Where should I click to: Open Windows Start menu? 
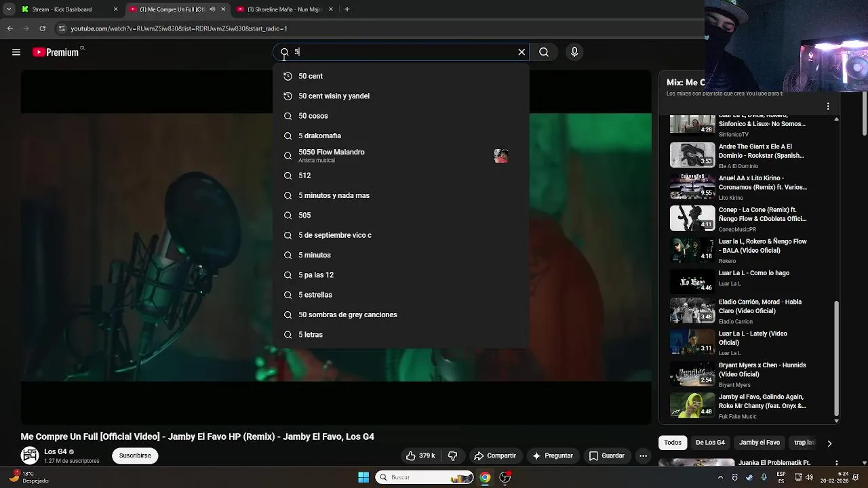pos(363,477)
